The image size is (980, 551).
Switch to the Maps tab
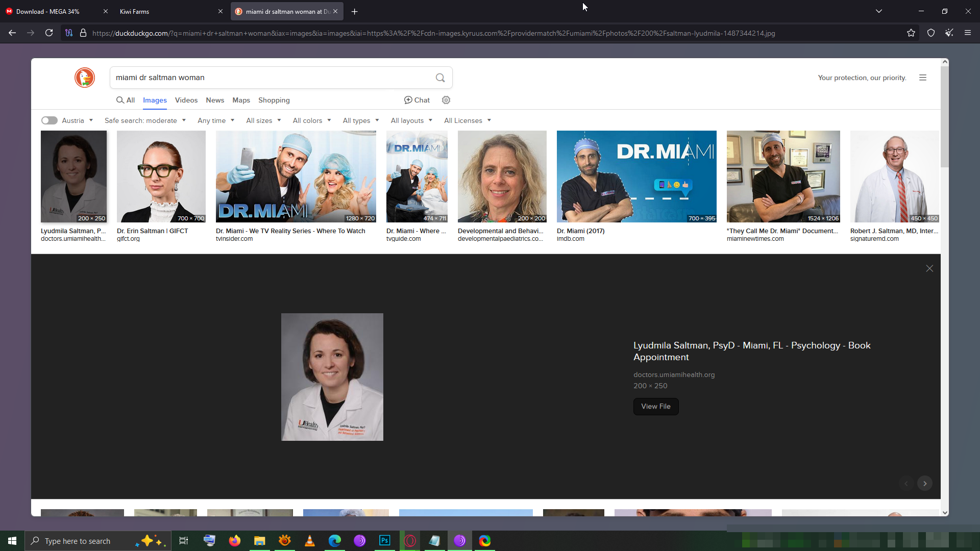point(241,100)
